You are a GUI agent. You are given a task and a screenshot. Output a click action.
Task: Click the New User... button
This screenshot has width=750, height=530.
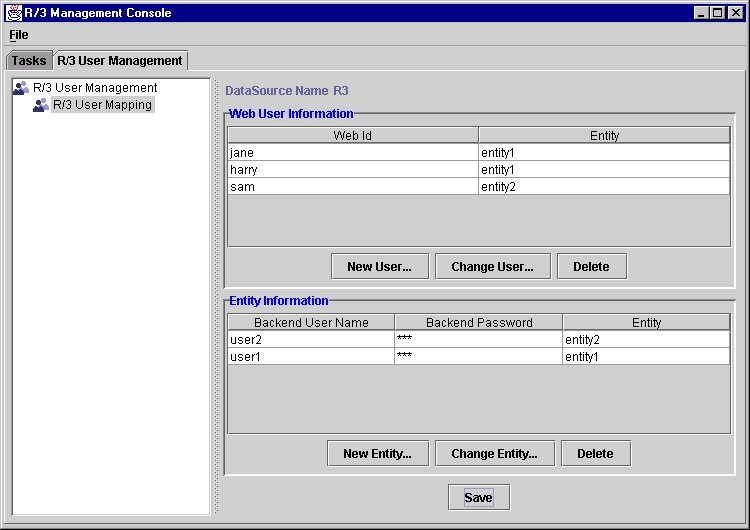coord(380,266)
